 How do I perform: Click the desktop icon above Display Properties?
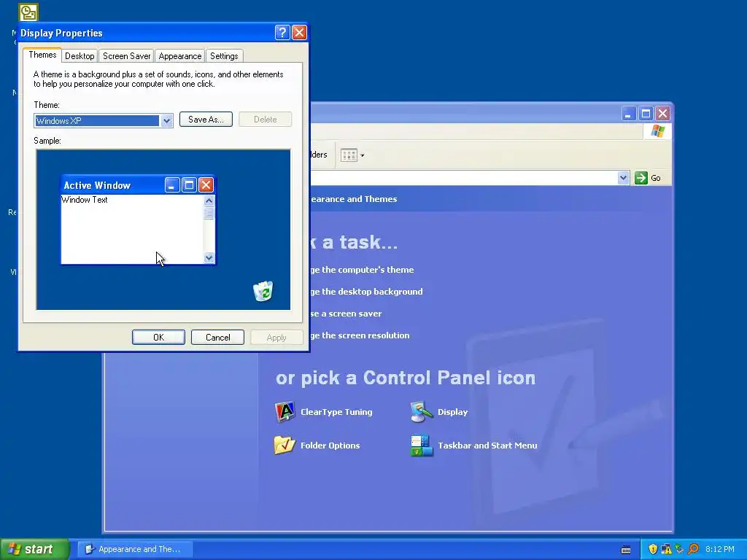[x=28, y=12]
